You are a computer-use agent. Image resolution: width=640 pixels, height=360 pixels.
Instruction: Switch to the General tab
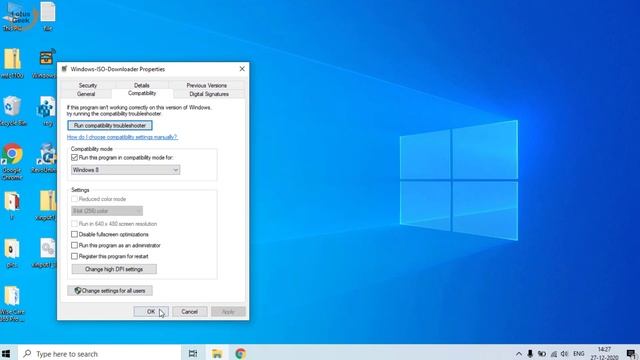pyautogui.click(x=86, y=94)
